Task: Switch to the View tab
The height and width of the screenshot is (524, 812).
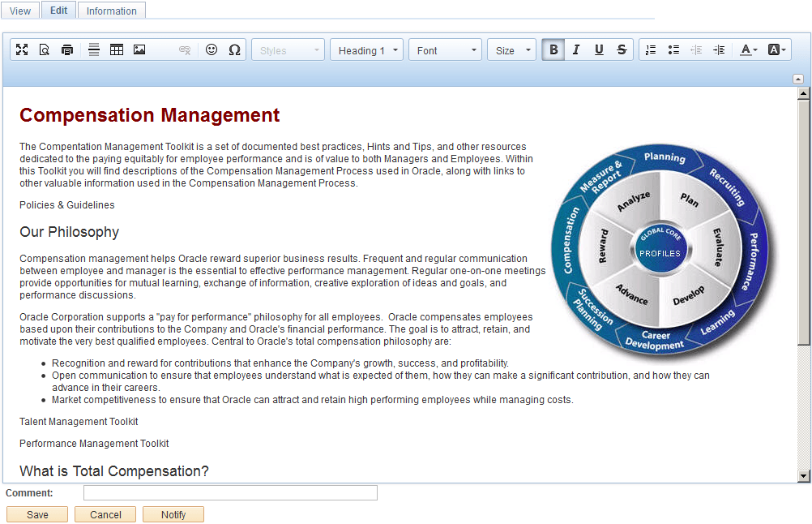Action: 20,11
